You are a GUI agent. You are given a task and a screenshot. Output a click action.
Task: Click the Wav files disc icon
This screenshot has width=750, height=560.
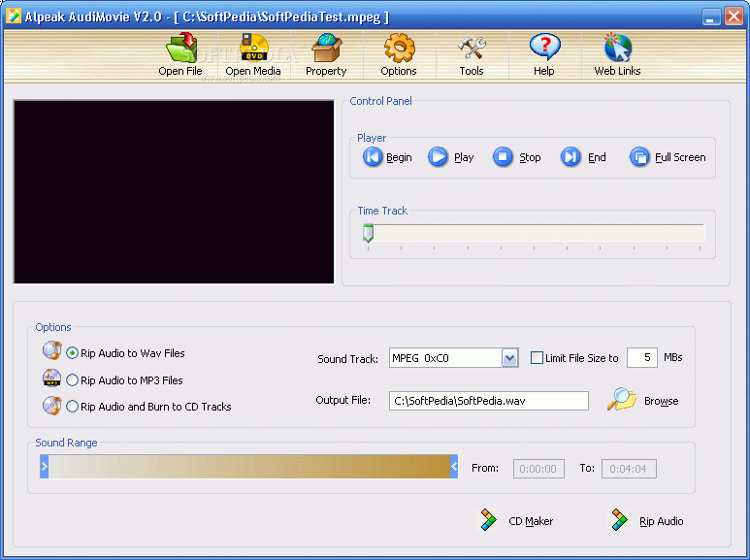click(x=52, y=350)
